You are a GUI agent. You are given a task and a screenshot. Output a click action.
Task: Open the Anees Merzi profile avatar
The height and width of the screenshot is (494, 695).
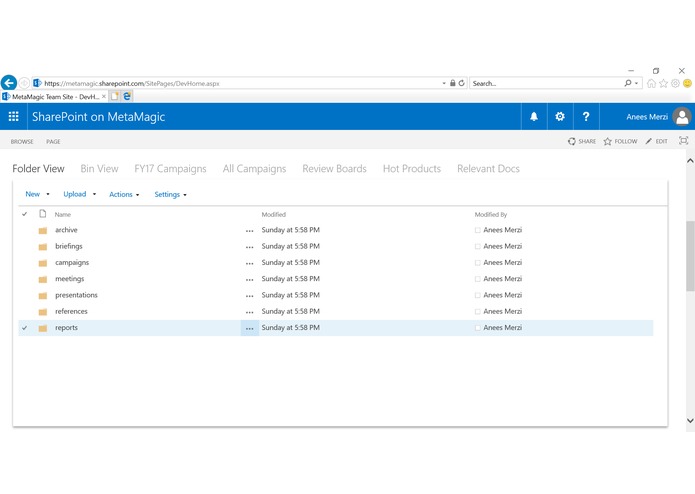click(682, 117)
